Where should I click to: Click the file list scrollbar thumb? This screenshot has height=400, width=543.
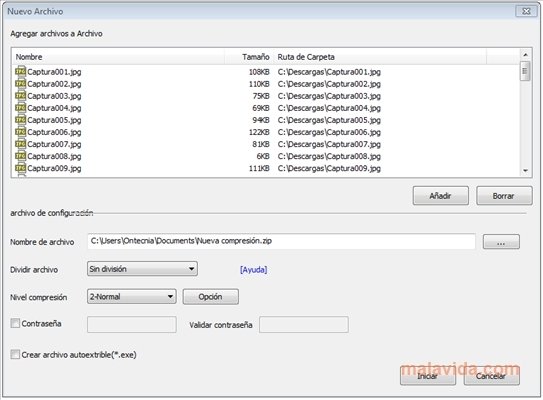point(525,71)
